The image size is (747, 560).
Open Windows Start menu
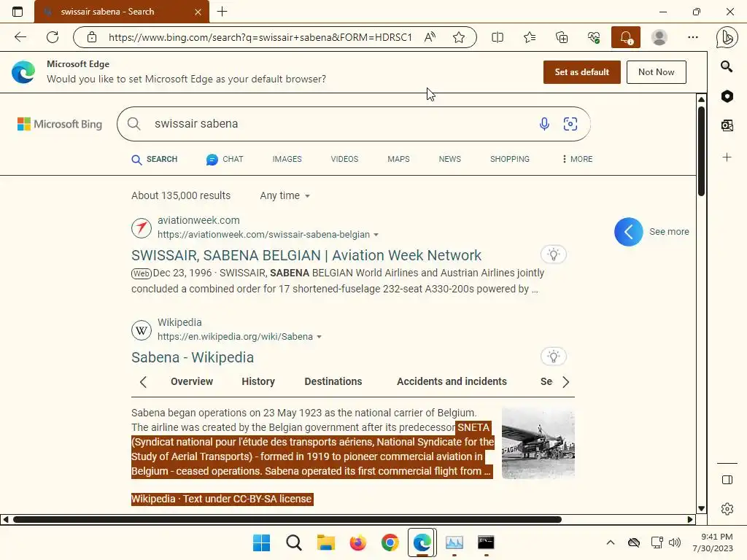click(x=261, y=542)
